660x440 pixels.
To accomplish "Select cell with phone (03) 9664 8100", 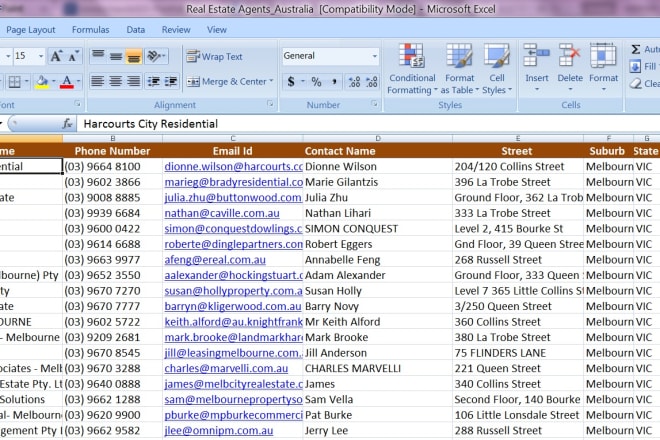I will (112, 166).
